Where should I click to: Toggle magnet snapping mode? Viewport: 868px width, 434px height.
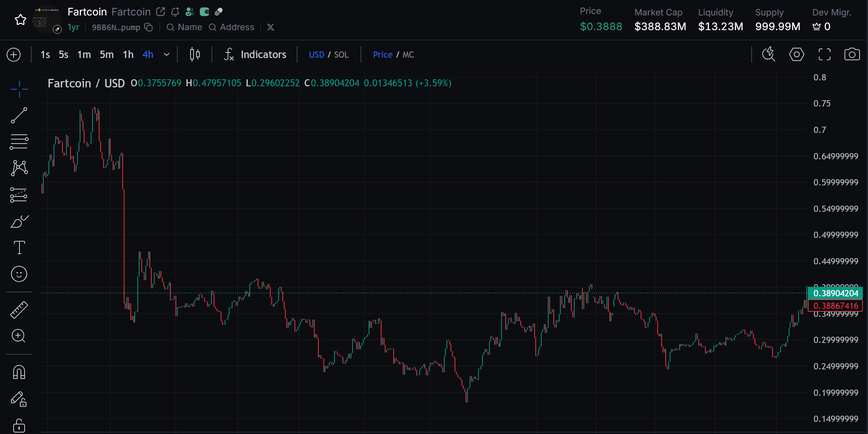[19, 372]
